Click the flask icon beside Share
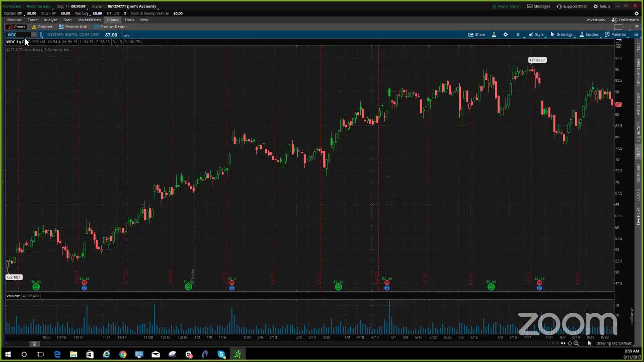Screen dimensions: 644x362 pos(494,35)
